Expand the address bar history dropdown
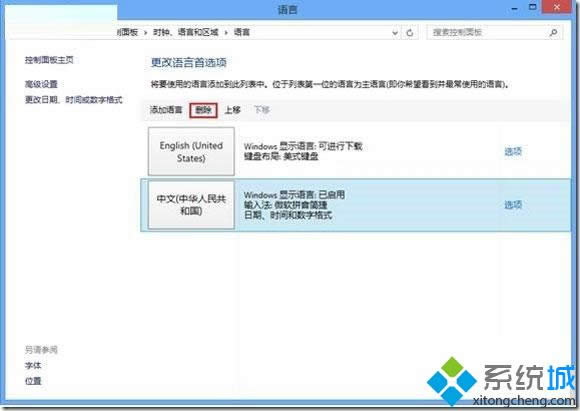580x411 pixels. coord(395,33)
